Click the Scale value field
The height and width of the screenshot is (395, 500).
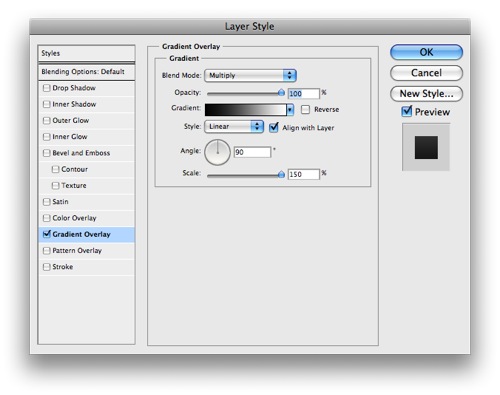(x=304, y=174)
